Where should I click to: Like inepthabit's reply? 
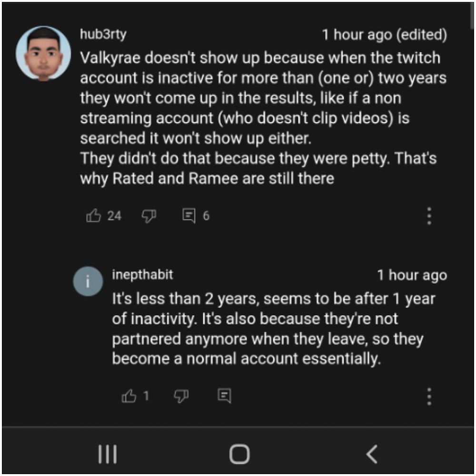point(129,396)
